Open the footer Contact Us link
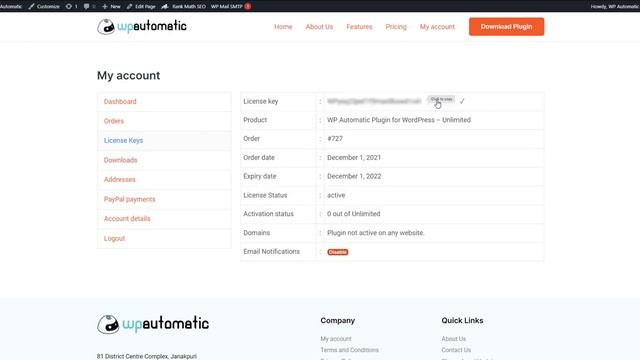The image size is (640, 360). (x=456, y=350)
